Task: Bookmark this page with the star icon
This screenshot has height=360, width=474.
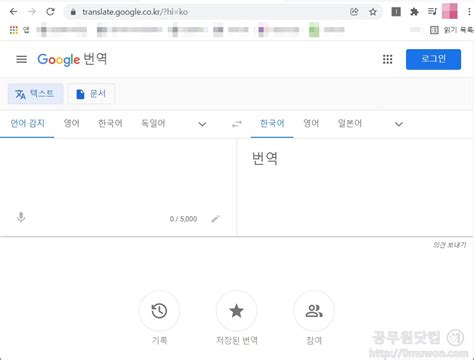Action: pos(373,12)
